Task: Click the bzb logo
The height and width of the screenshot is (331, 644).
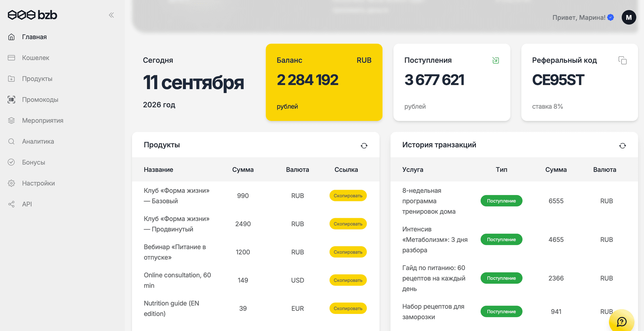Action: point(32,15)
